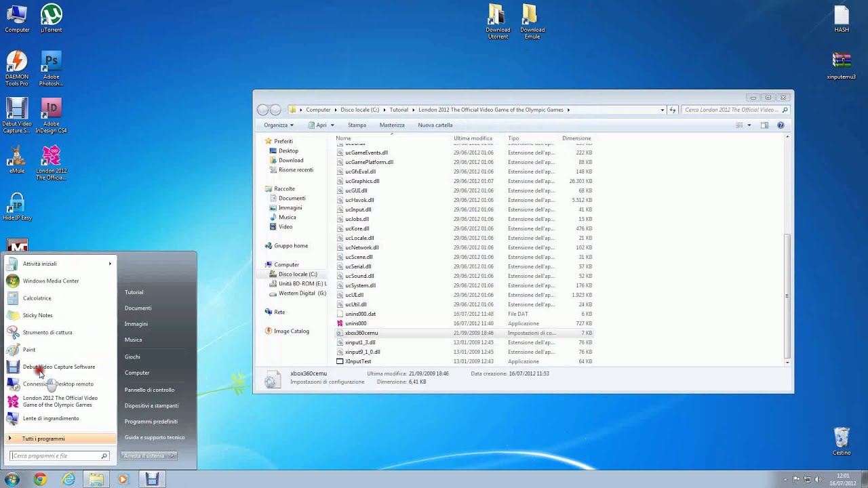Open µTorrent desktop shortcut
The height and width of the screenshot is (488, 868).
51,18
